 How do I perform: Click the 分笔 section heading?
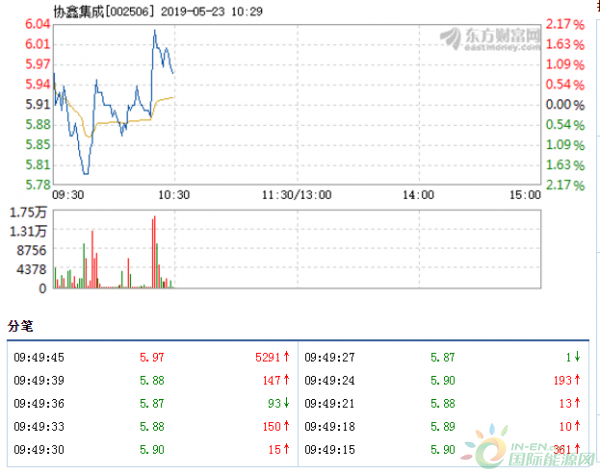[20, 326]
